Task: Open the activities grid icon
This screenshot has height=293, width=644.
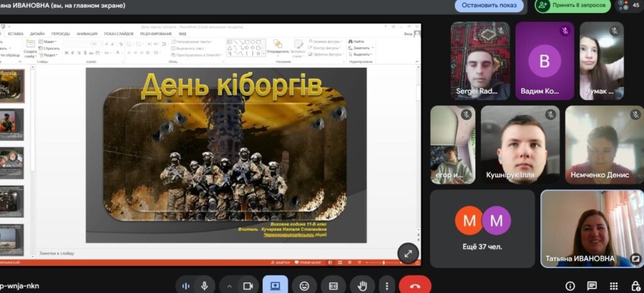Action: [x=614, y=286]
